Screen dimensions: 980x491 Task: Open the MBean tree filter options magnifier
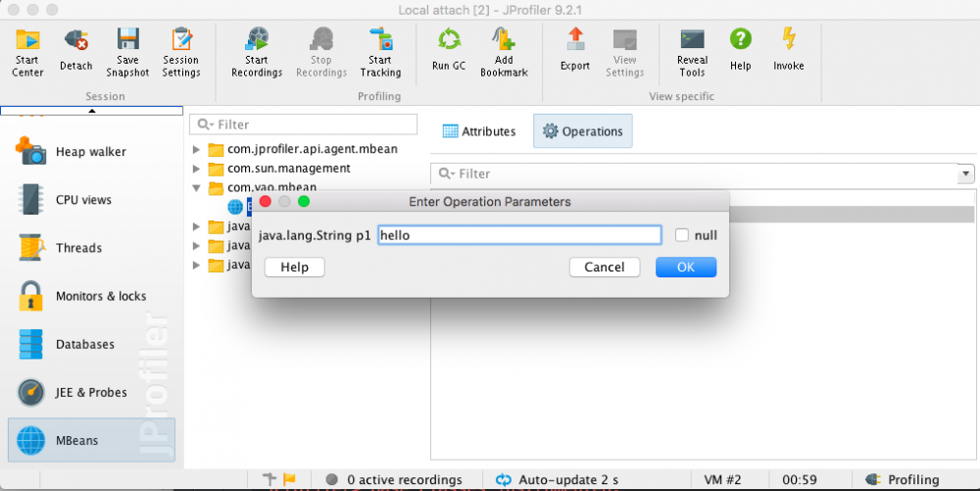(206, 124)
